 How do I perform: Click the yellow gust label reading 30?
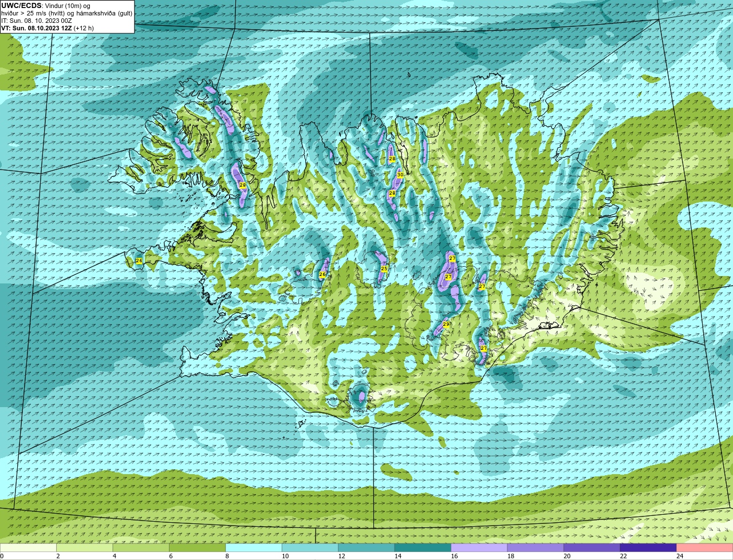point(400,175)
